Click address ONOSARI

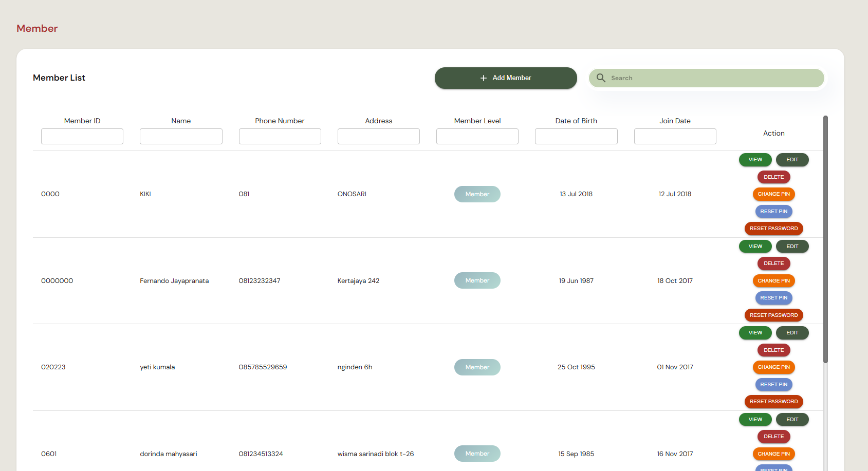point(352,194)
